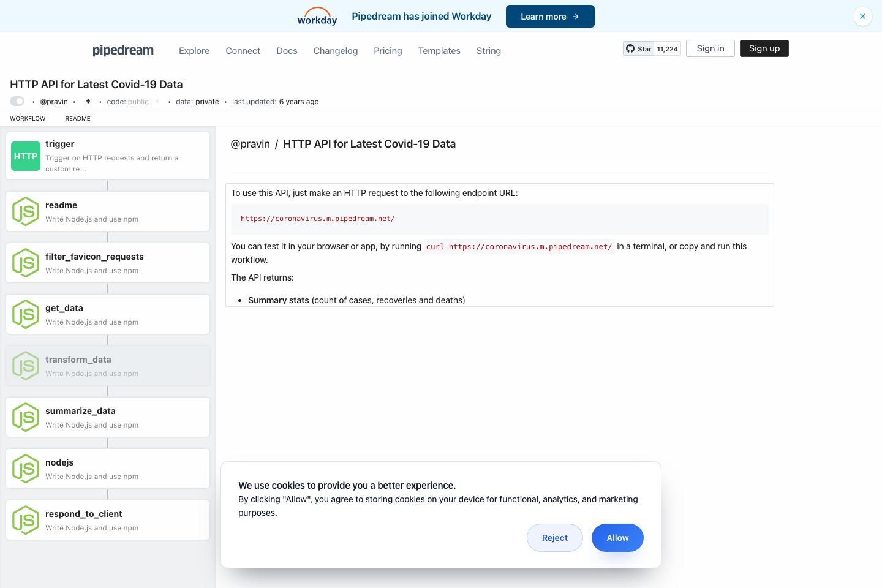
Task: Select the transform_data Node.js icon
Action: pyautogui.click(x=25, y=366)
